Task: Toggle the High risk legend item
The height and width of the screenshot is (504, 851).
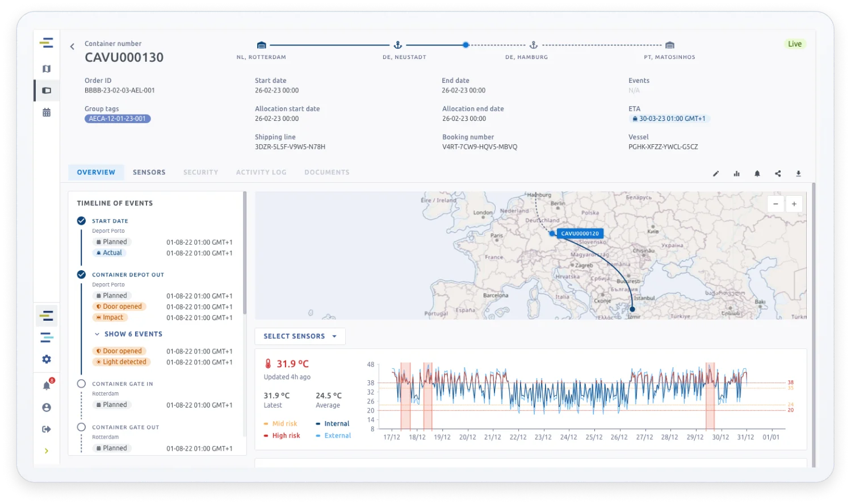Action: coord(286,436)
